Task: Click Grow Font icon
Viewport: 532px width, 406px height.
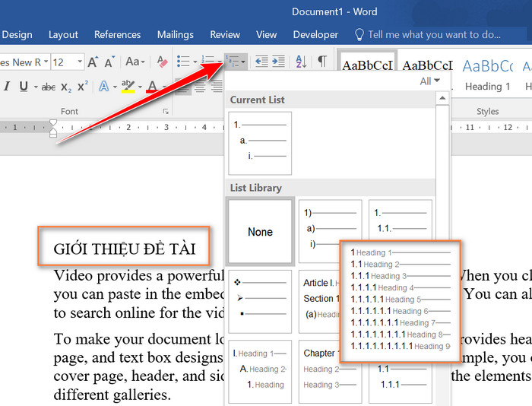Action: click(x=93, y=62)
